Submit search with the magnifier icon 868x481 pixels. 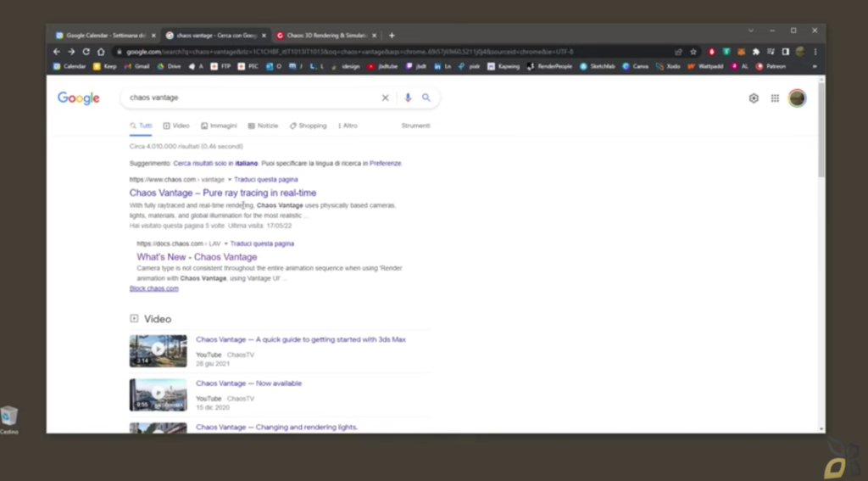tap(426, 98)
